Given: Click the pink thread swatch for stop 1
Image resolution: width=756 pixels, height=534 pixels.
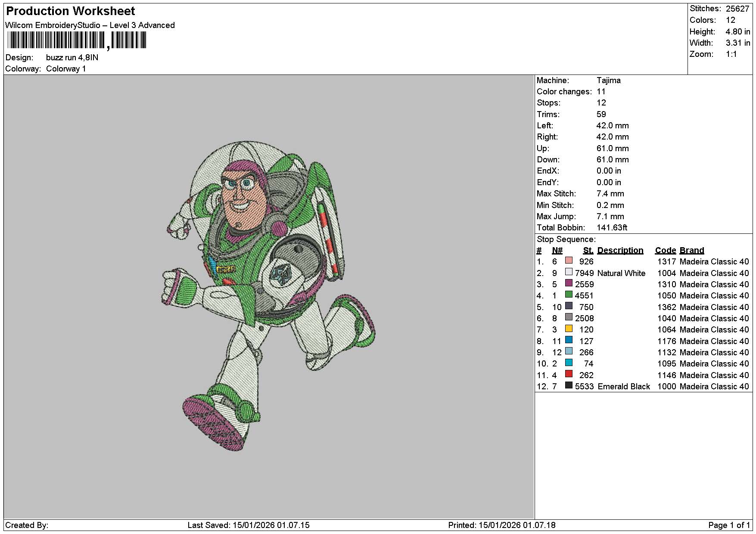Looking at the screenshot, I should (569, 261).
